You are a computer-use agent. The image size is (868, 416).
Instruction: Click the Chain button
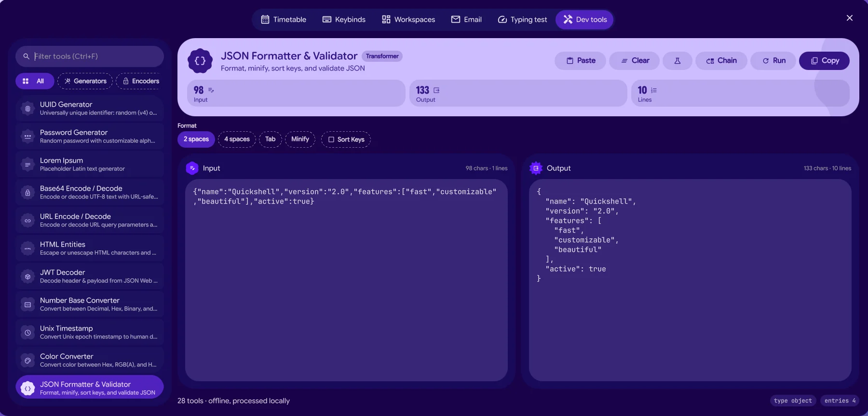[x=721, y=61]
